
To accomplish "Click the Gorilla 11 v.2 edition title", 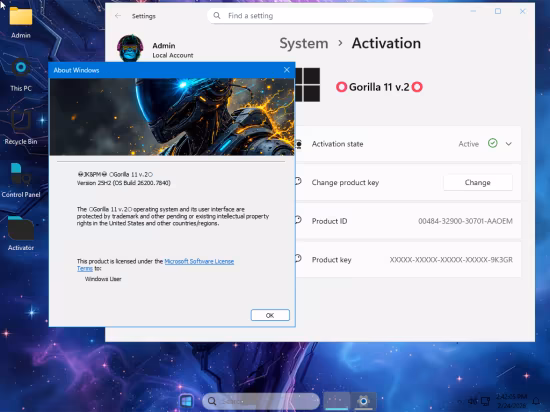I will (379, 87).
